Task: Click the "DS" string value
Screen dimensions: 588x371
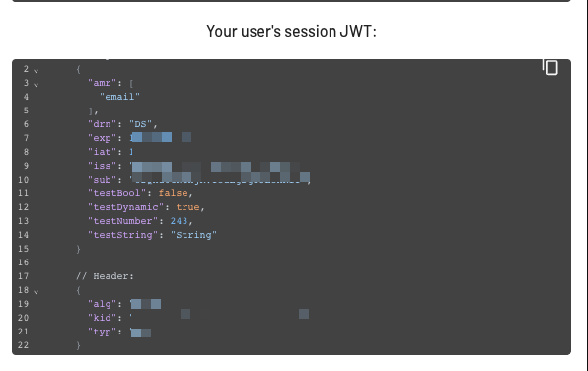Action: click(140, 124)
